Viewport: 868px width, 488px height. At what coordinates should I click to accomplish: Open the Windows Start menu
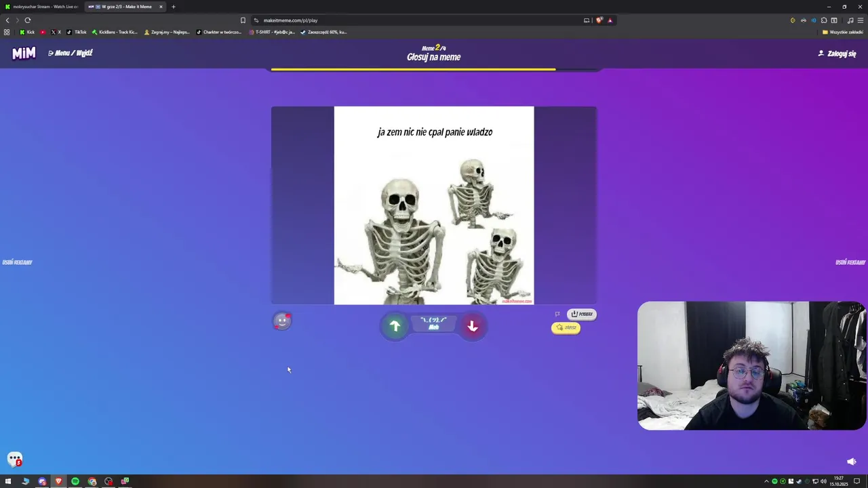(x=8, y=481)
